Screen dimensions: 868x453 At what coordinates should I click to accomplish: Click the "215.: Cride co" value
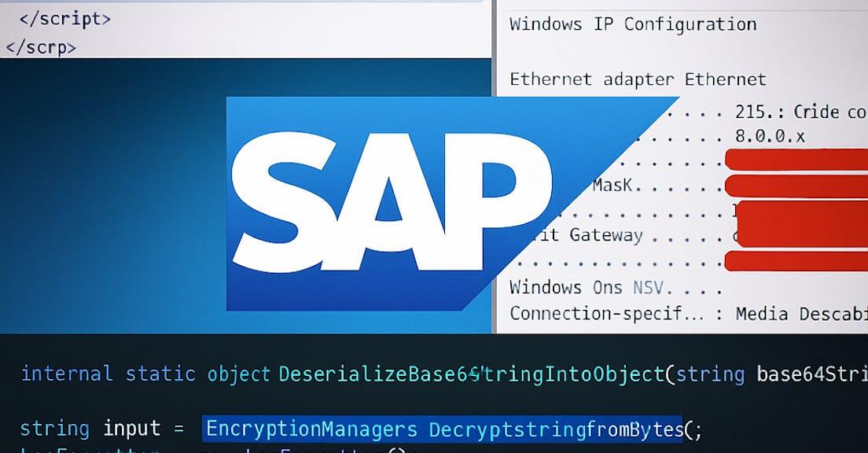(x=801, y=112)
